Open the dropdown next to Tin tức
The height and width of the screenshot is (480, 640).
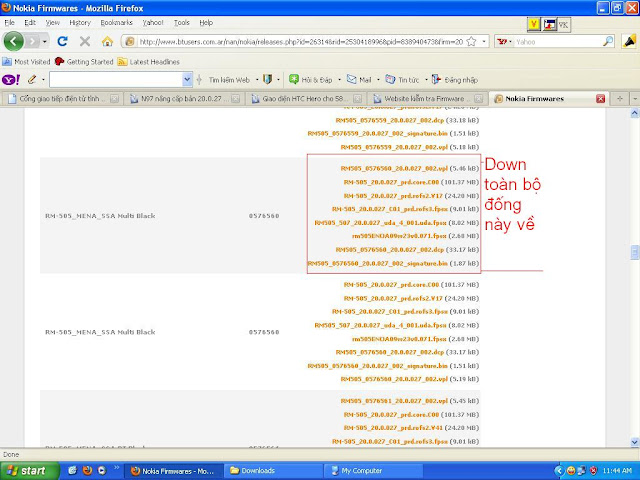(x=426, y=80)
